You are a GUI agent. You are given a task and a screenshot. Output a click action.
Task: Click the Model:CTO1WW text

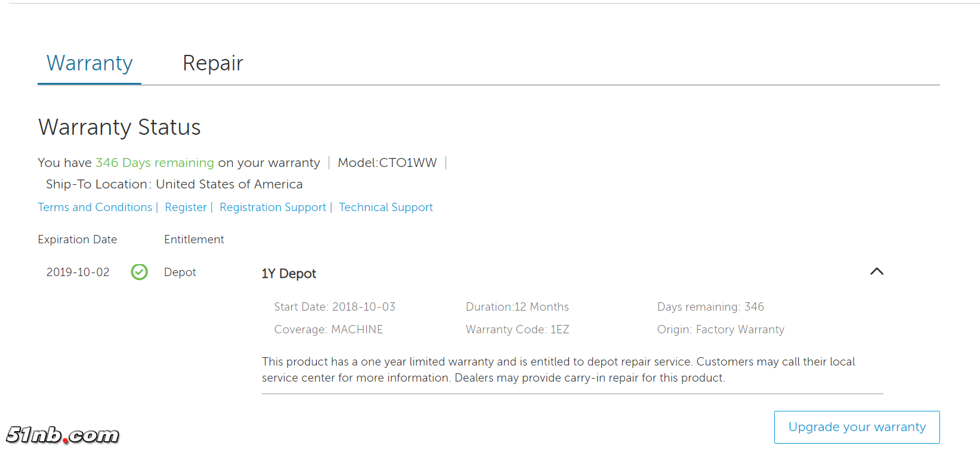point(387,163)
